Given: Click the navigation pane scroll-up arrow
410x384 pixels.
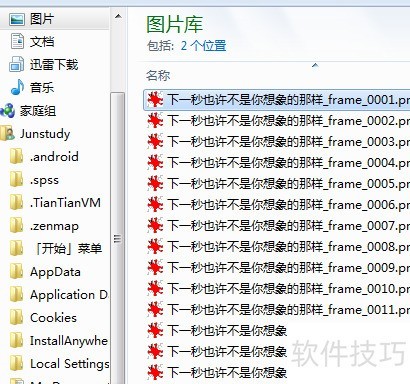Looking at the screenshot, I should [x=118, y=16].
